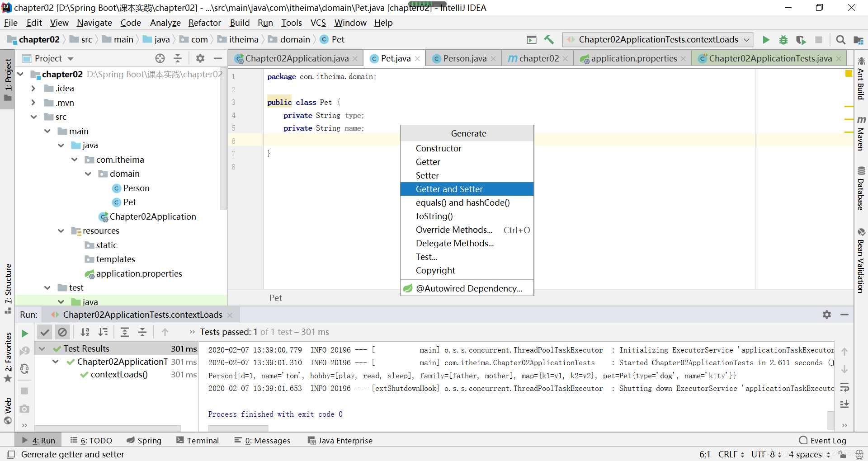Open Project panel settings gear
Viewport: 868px width, 461px height.
click(200, 58)
